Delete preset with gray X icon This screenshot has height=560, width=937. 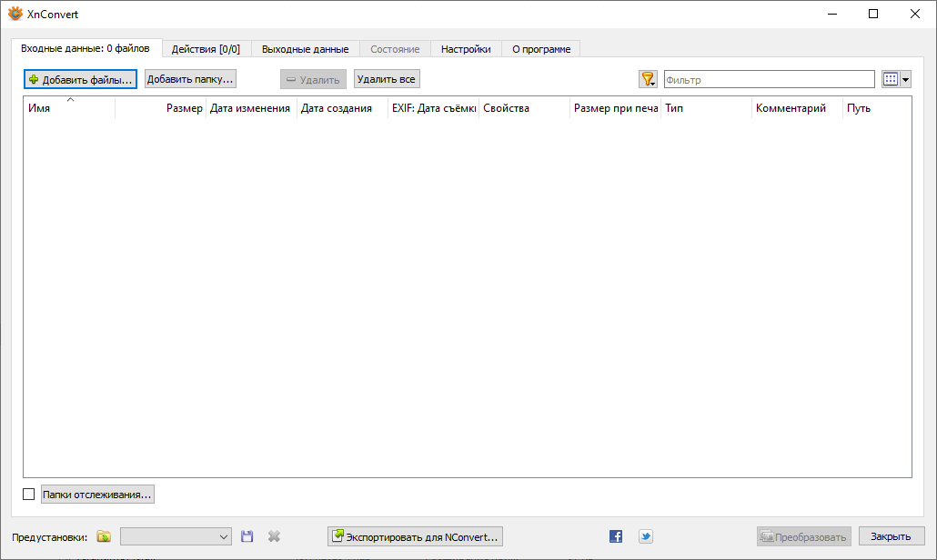coord(274,536)
